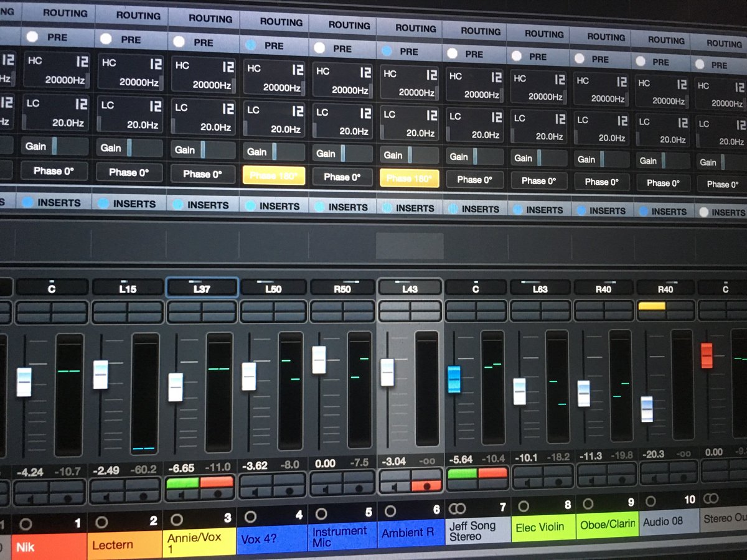The image size is (747, 560).
Task: Click red Write automation on Jeff Song Stereo
Action: (x=493, y=473)
